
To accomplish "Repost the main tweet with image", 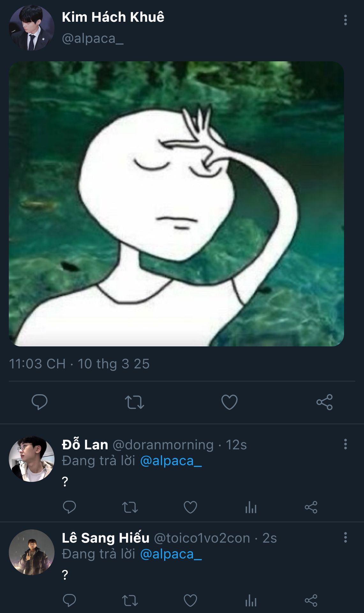I will tap(134, 402).
